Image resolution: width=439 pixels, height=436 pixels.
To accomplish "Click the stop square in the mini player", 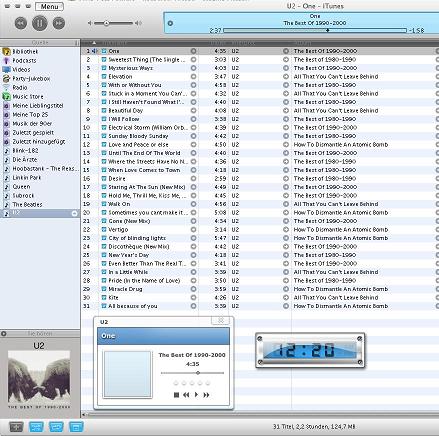I will (x=176, y=395).
